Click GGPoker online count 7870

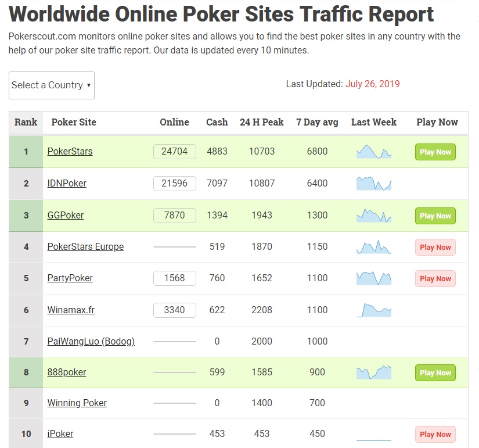click(x=174, y=216)
